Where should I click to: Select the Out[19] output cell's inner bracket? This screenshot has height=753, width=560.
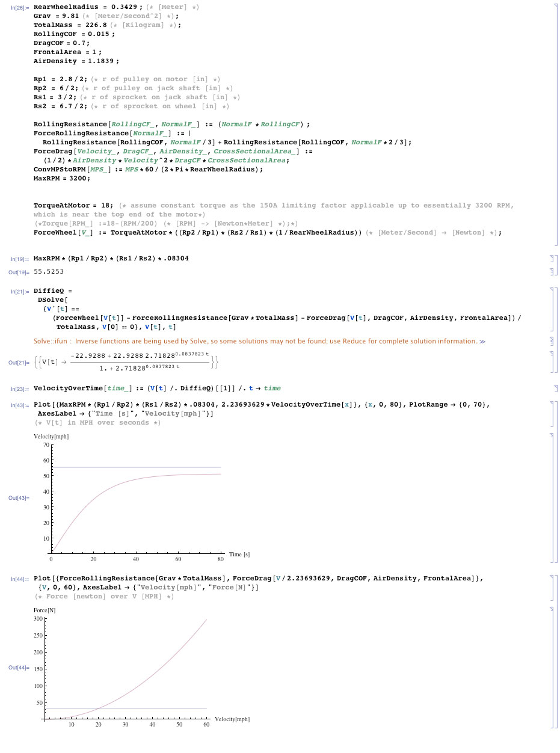(x=552, y=272)
